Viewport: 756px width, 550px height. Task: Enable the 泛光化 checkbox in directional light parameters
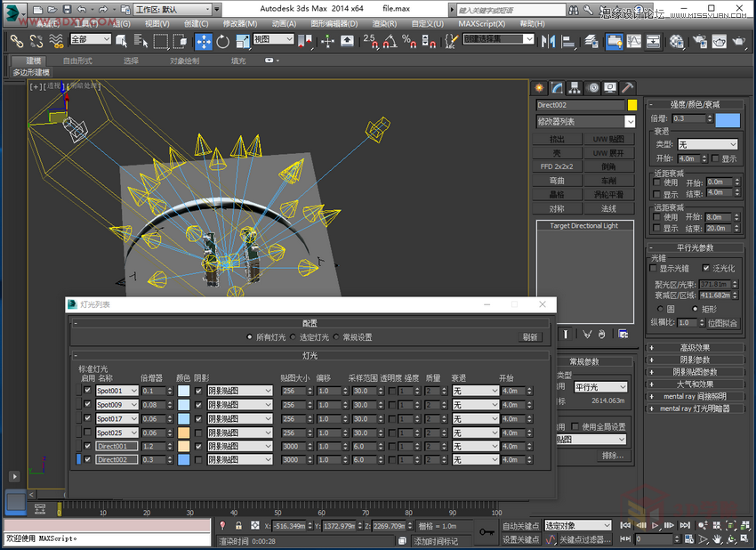click(705, 268)
